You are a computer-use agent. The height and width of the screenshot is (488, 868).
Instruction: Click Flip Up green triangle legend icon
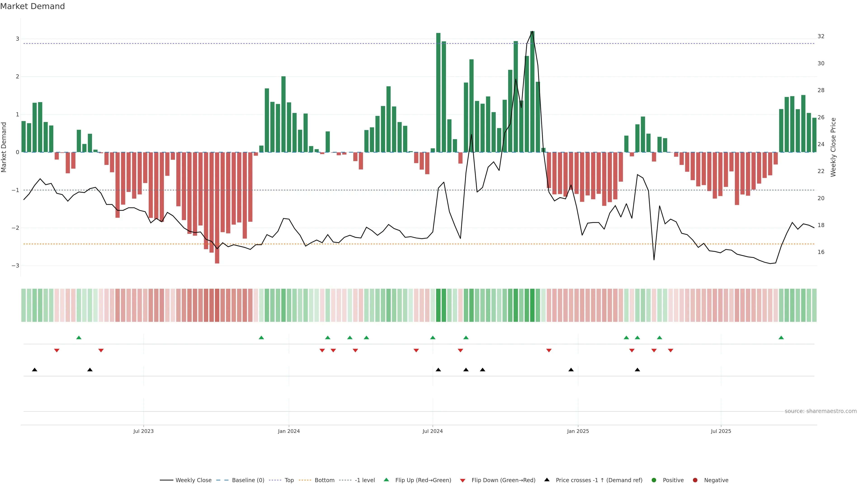pos(387,480)
